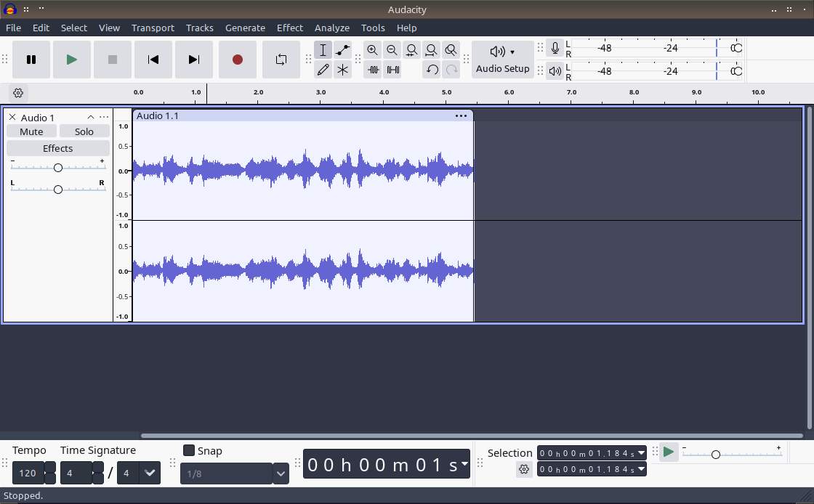Open the track Effects panel button
The height and width of the screenshot is (504, 814).
[x=57, y=148]
